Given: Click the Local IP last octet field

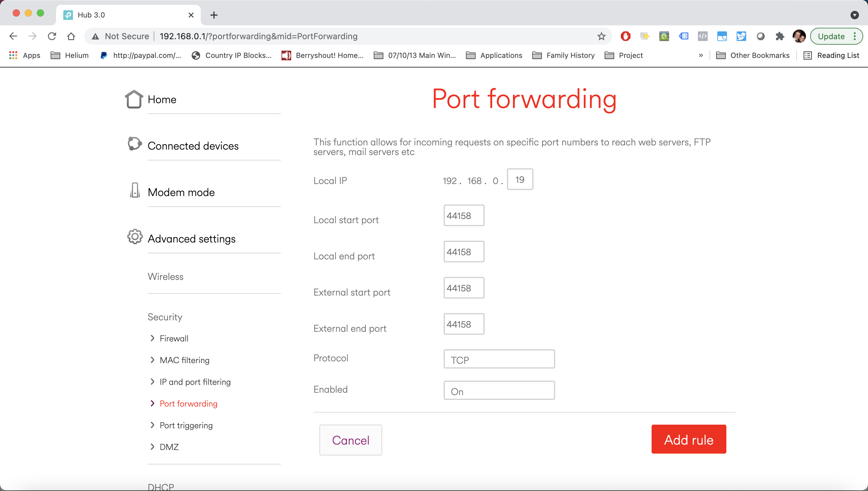Looking at the screenshot, I should [520, 179].
